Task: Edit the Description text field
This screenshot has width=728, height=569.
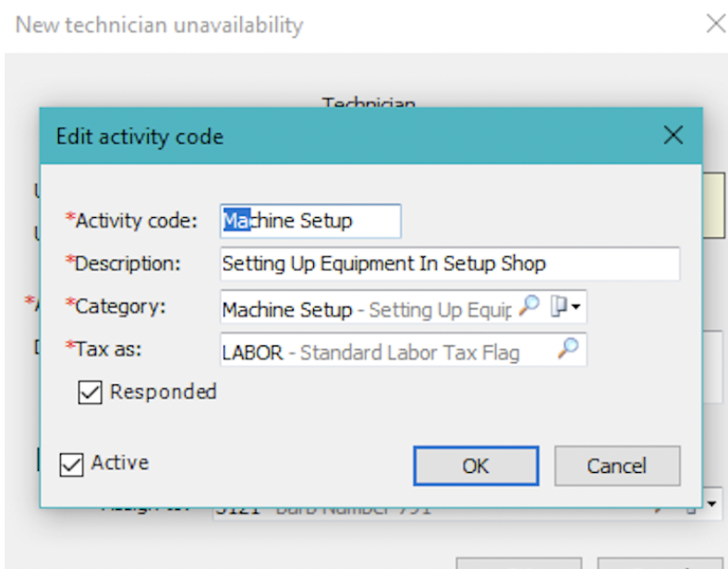Action: 450,263
